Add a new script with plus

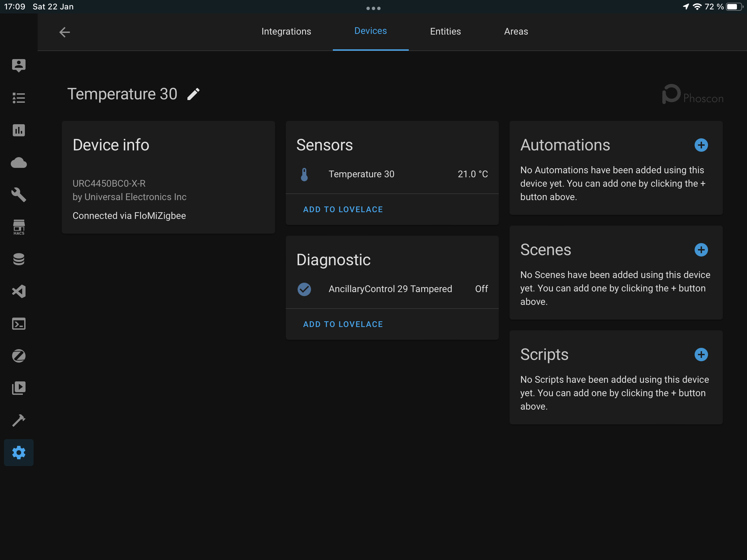[701, 355]
